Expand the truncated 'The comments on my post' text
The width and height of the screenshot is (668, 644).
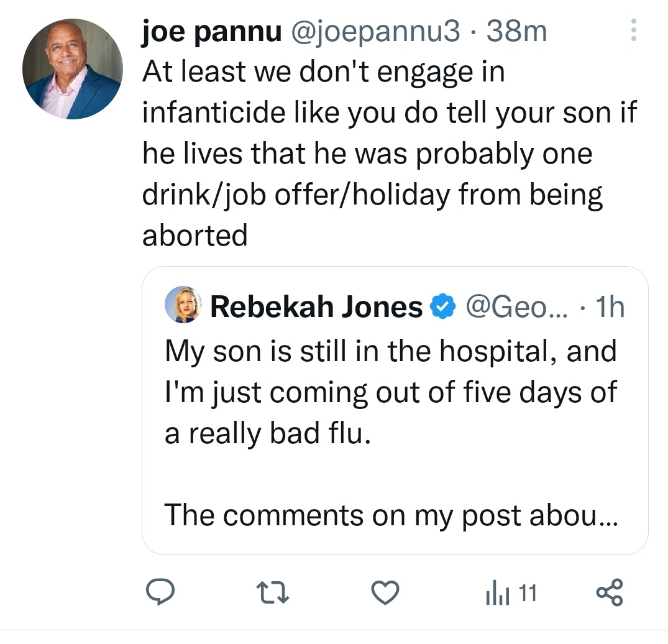pos(390,516)
